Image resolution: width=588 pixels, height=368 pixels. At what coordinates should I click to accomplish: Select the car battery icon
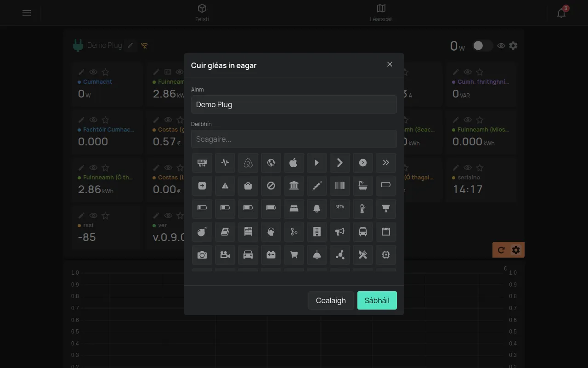coord(271,254)
